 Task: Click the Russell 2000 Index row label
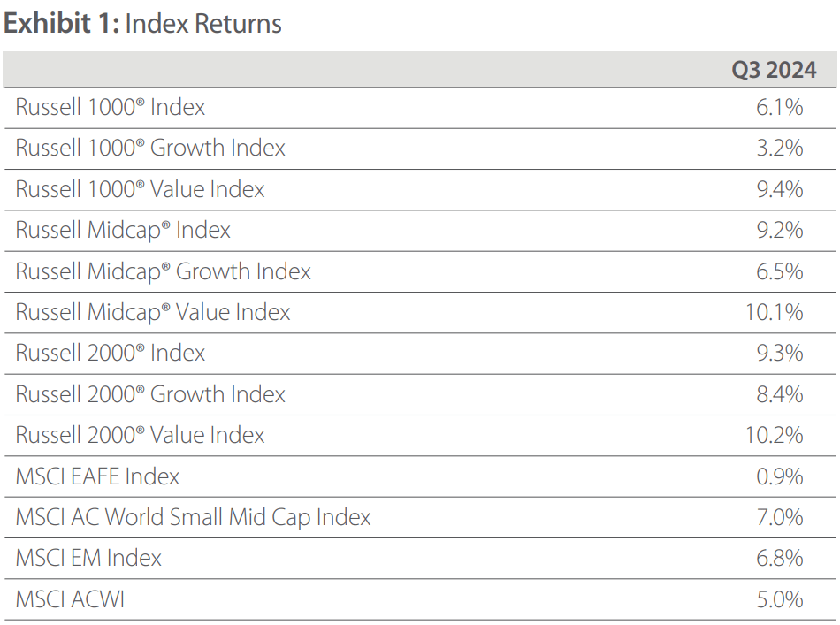coord(111,353)
